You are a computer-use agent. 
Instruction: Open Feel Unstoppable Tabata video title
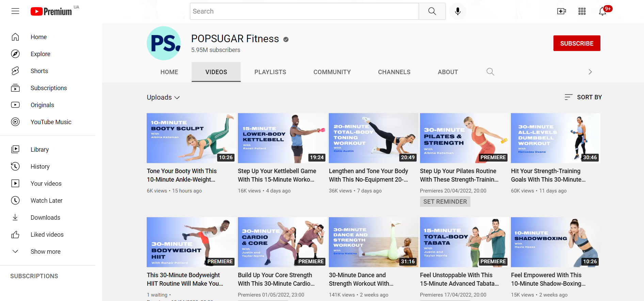tap(459, 279)
